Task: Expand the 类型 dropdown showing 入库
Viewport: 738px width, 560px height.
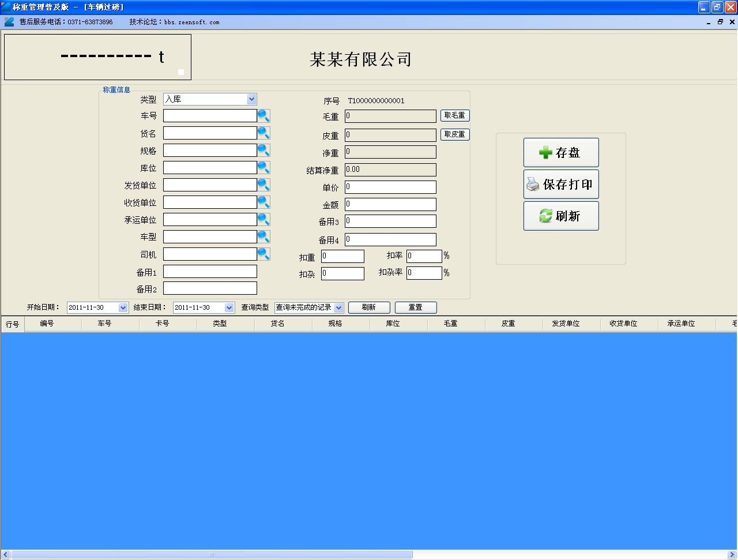Action: [x=251, y=99]
